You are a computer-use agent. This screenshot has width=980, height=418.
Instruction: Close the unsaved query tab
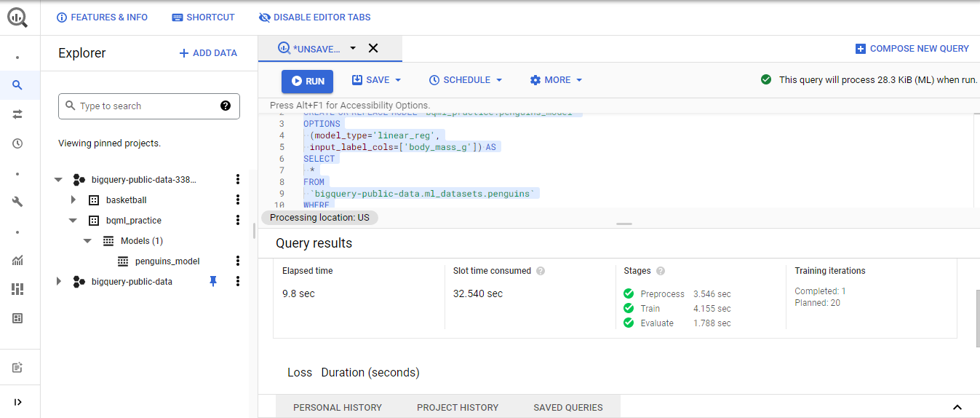pyautogui.click(x=373, y=48)
